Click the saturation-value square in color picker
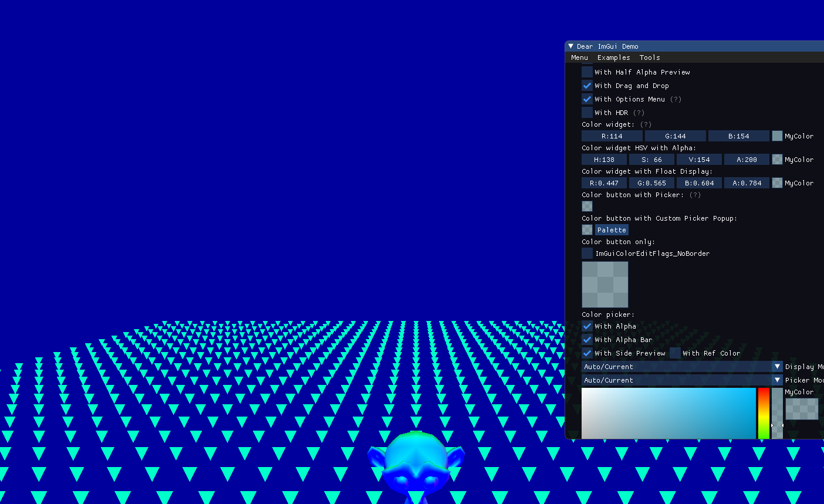824x504 pixels. (668, 413)
